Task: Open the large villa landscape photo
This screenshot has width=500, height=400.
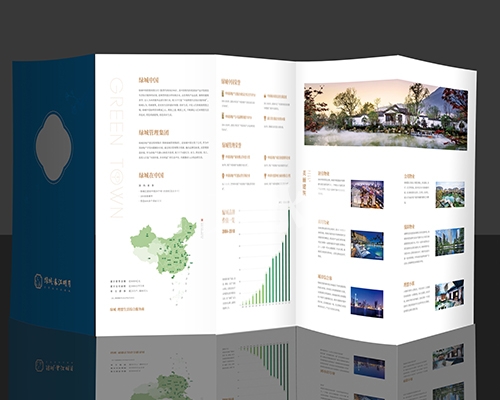Action: [386, 114]
